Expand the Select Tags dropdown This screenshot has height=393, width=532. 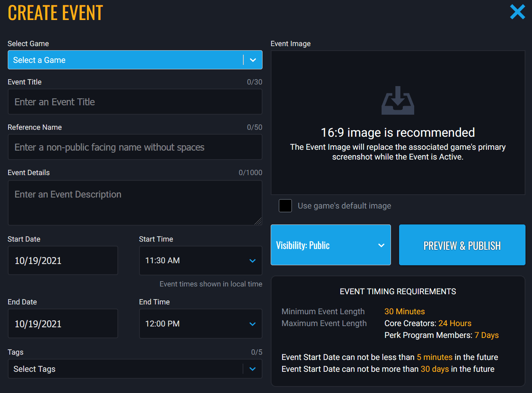click(135, 369)
